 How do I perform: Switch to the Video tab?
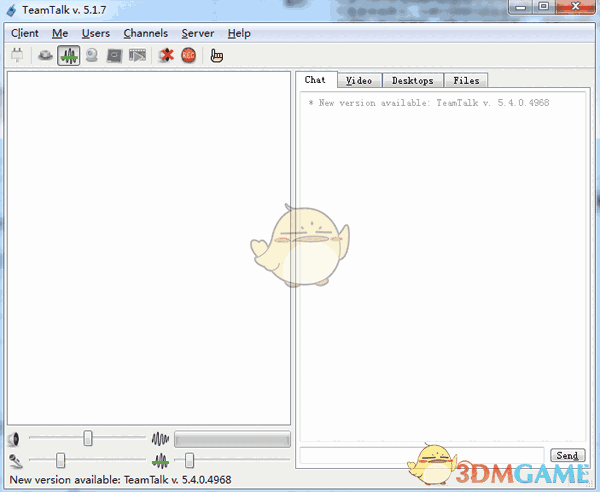point(359,80)
